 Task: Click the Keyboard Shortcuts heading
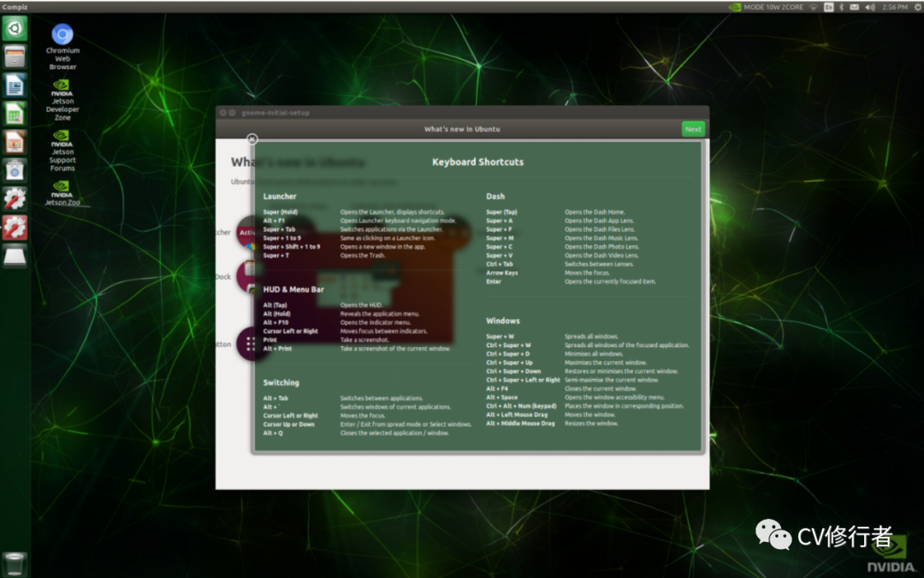tap(478, 162)
